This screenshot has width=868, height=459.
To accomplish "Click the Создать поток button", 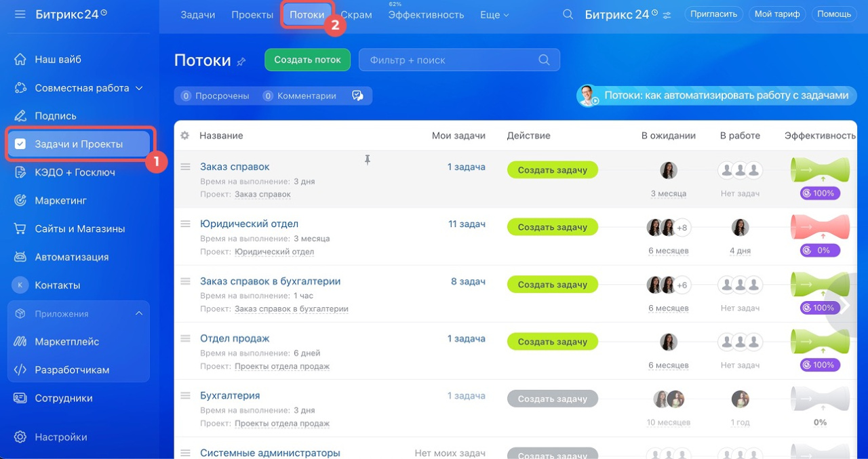I will click(307, 60).
